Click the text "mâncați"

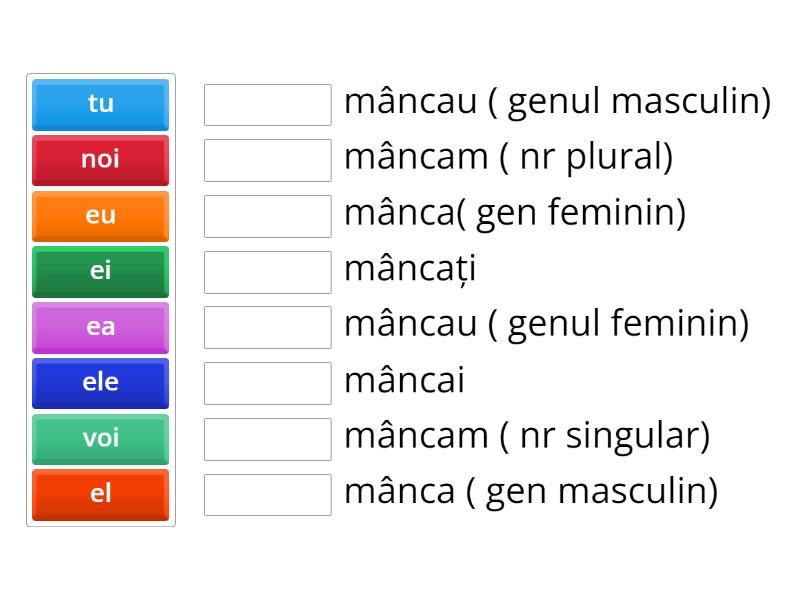click(x=410, y=270)
